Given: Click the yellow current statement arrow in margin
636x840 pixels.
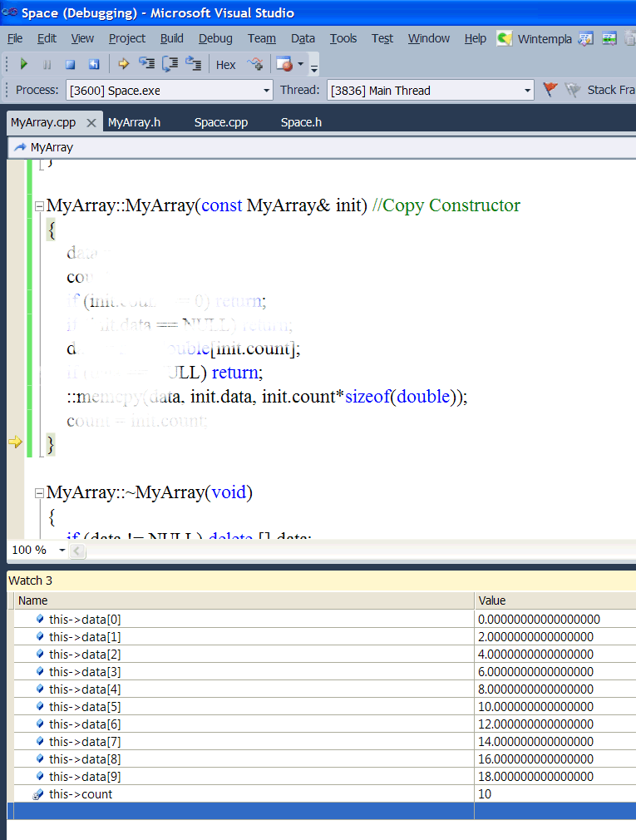Looking at the screenshot, I should pos(16,442).
